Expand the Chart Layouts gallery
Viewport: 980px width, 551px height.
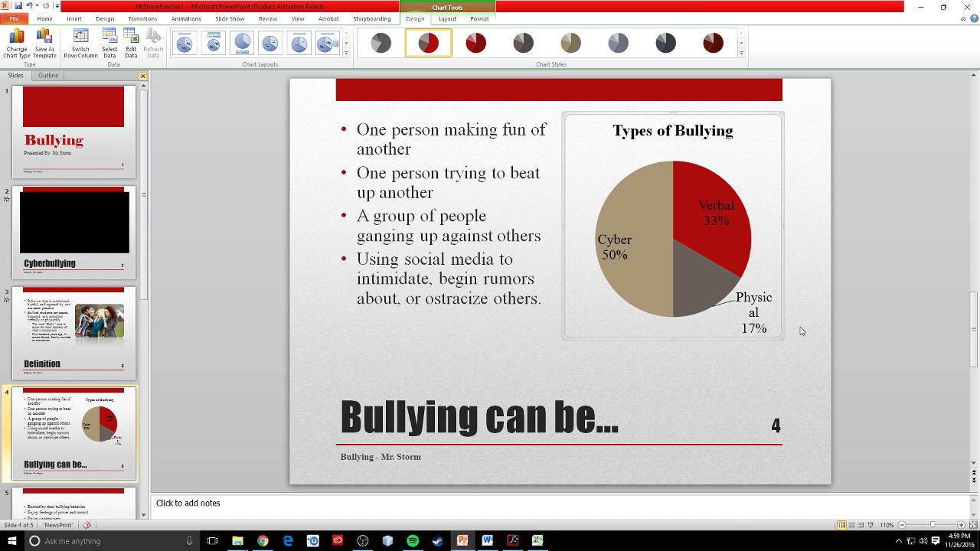pos(346,53)
